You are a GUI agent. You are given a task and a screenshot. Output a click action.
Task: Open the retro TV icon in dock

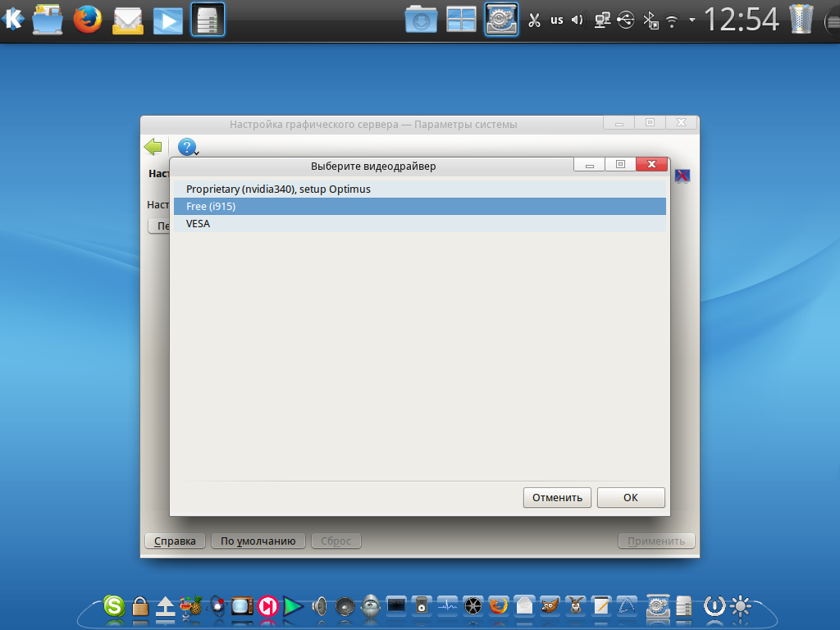point(242,606)
